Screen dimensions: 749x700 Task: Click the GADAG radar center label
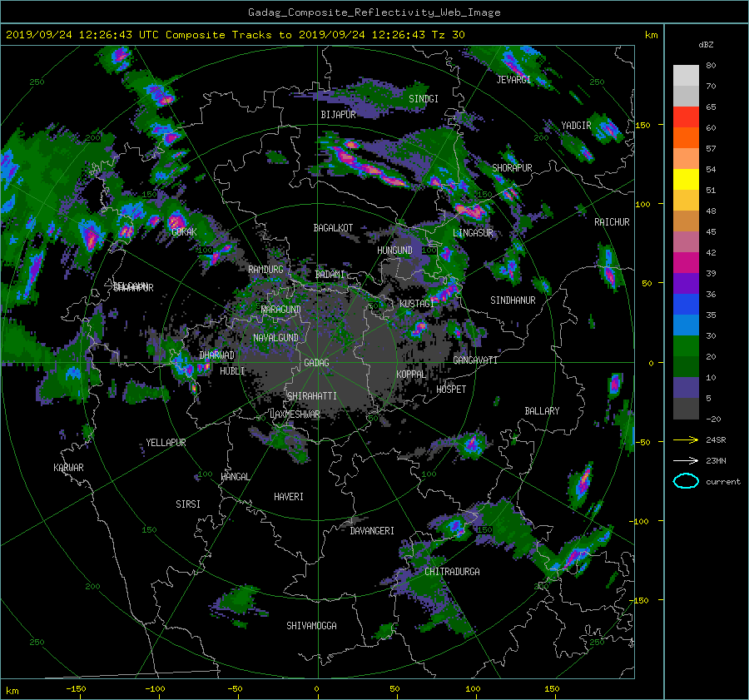(x=316, y=363)
